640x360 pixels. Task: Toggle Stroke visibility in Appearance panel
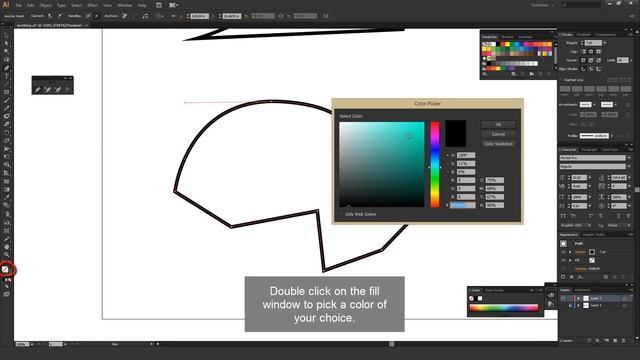point(563,252)
